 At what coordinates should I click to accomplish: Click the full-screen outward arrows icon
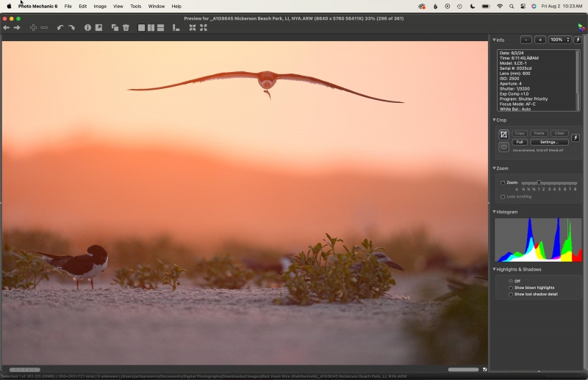click(204, 28)
